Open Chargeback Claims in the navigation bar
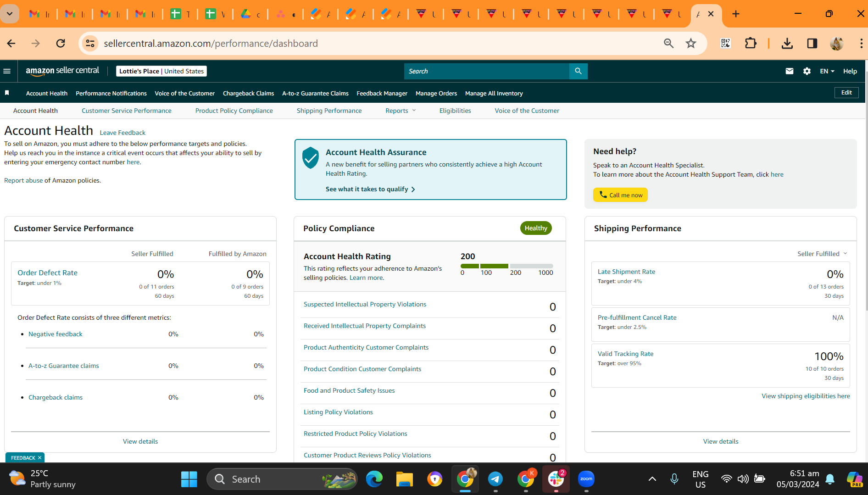 [248, 93]
